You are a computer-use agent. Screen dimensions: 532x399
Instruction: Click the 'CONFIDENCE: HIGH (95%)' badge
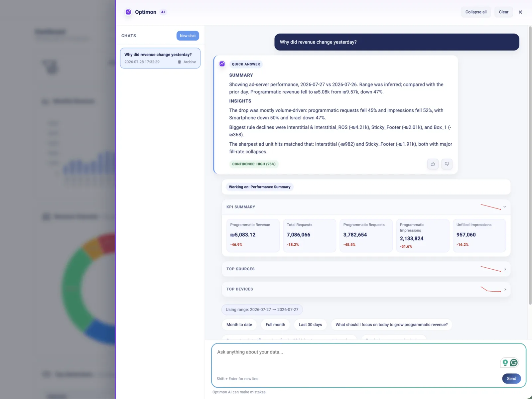(254, 164)
